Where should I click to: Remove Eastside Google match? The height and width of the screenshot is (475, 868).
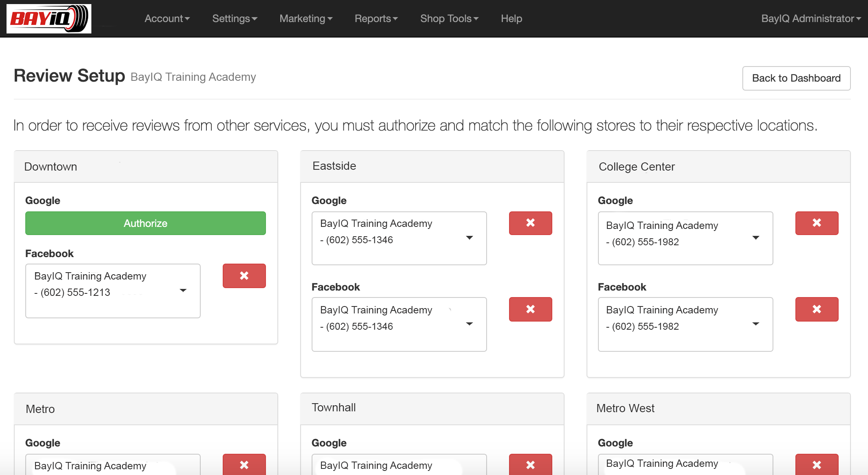tap(531, 223)
